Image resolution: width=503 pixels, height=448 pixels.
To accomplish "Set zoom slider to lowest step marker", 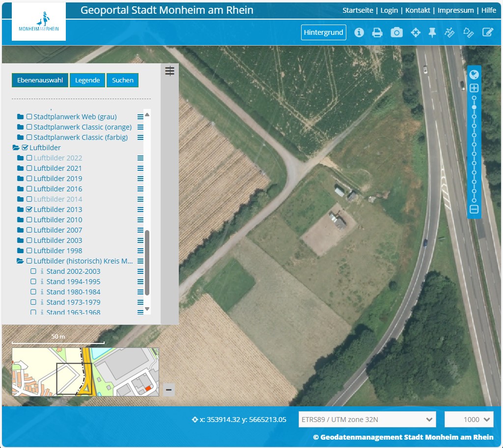I will click(x=474, y=200).
